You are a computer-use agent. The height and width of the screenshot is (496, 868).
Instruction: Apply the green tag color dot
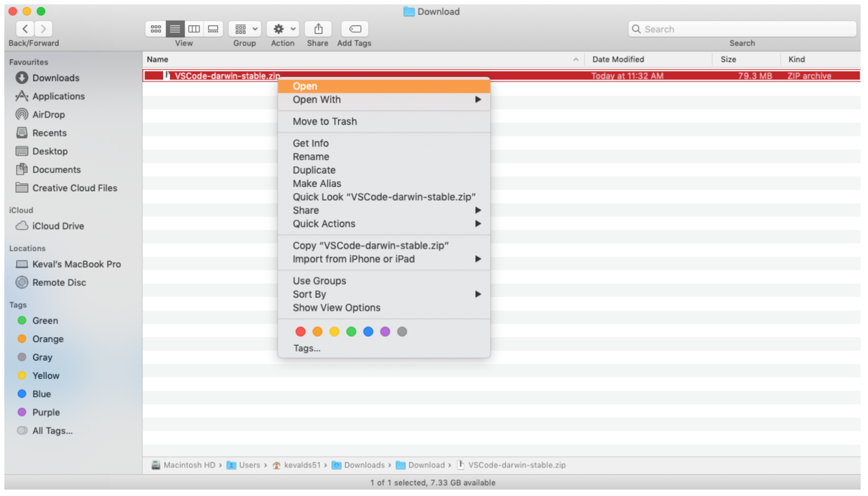click(351, 332)
